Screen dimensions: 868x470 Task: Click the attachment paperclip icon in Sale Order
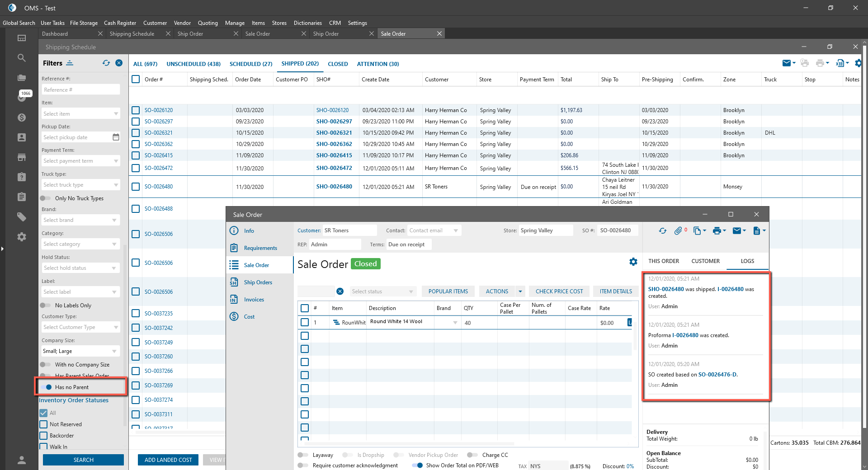(678, 231)
